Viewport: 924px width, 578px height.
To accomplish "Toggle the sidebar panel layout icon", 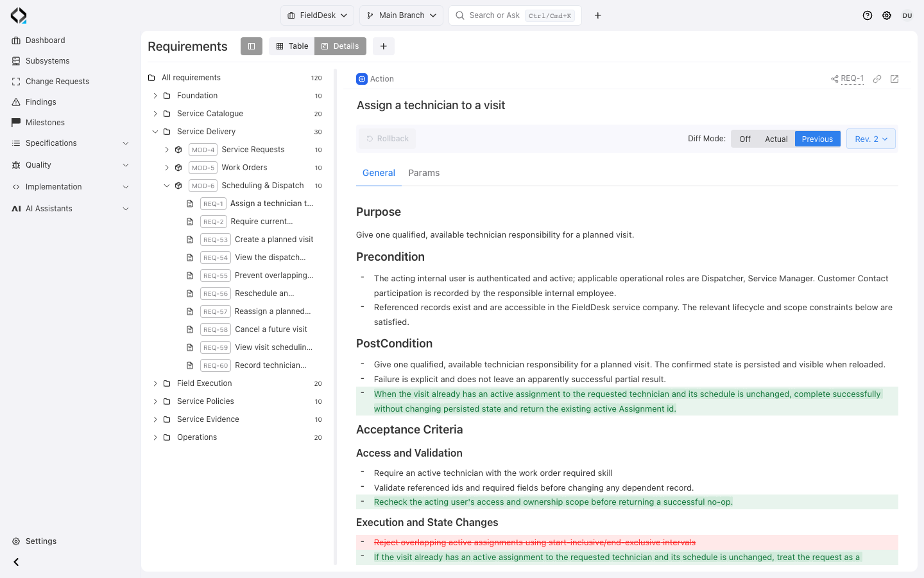I will click(x=252, y=46).
